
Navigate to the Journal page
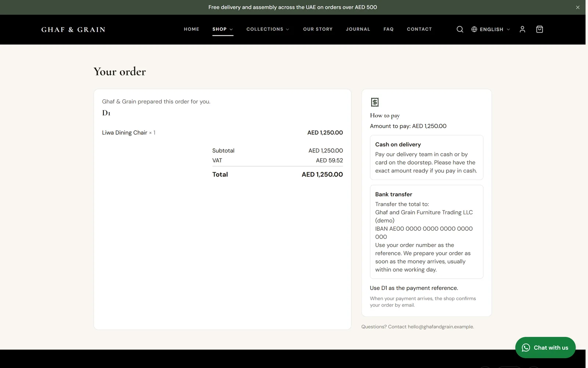358,29
